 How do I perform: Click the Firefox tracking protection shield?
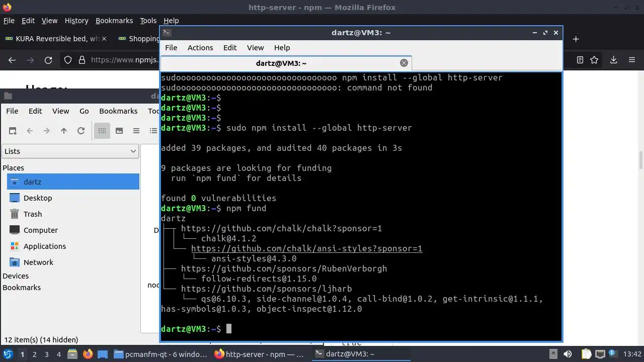(68, 60)
